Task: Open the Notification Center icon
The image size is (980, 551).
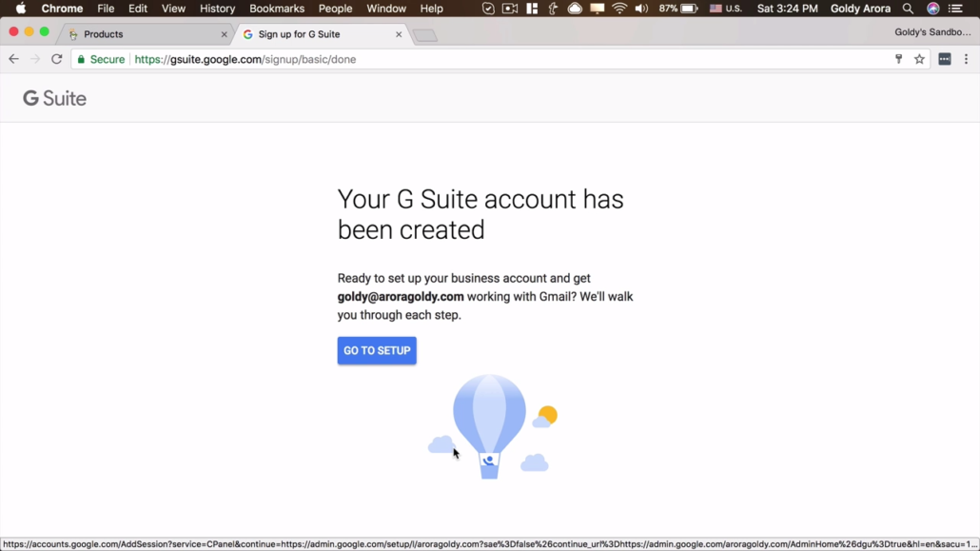Action: pyautogui.click(x=955, y=9)
